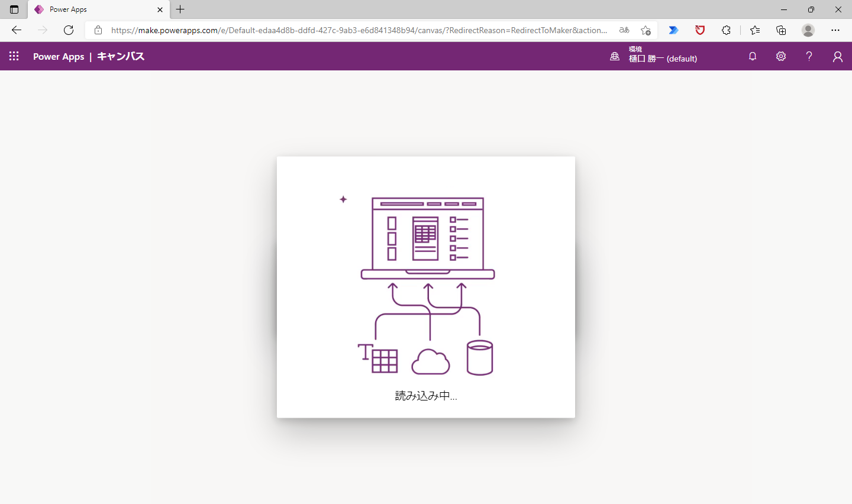View site information lock icon

(x=98, y=30)
